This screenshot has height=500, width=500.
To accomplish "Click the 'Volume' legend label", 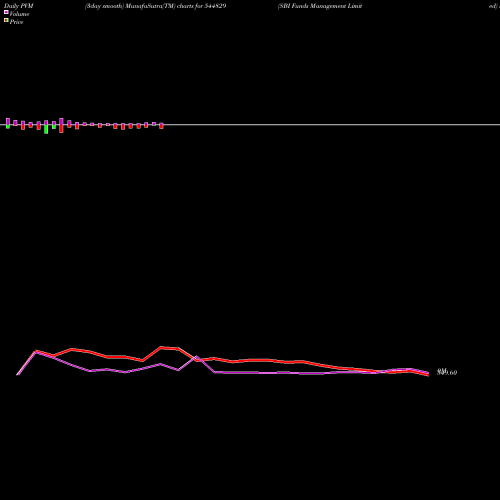I will click(x=19, y=14).
